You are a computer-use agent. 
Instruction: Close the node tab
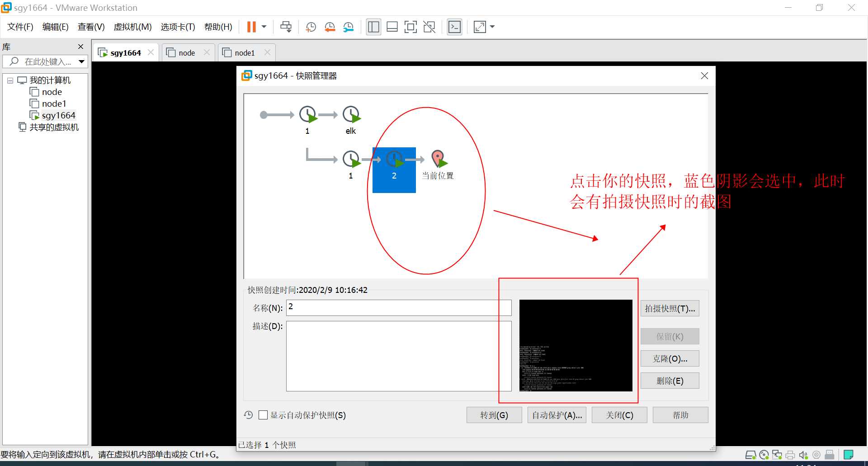[x=207, y=52]
